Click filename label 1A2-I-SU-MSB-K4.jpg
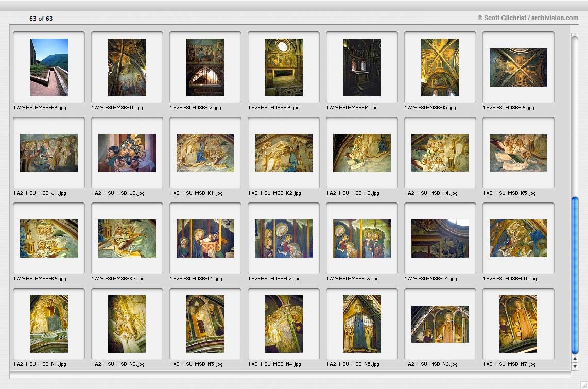This screenshot has width=588, height=389. (431, 193)
